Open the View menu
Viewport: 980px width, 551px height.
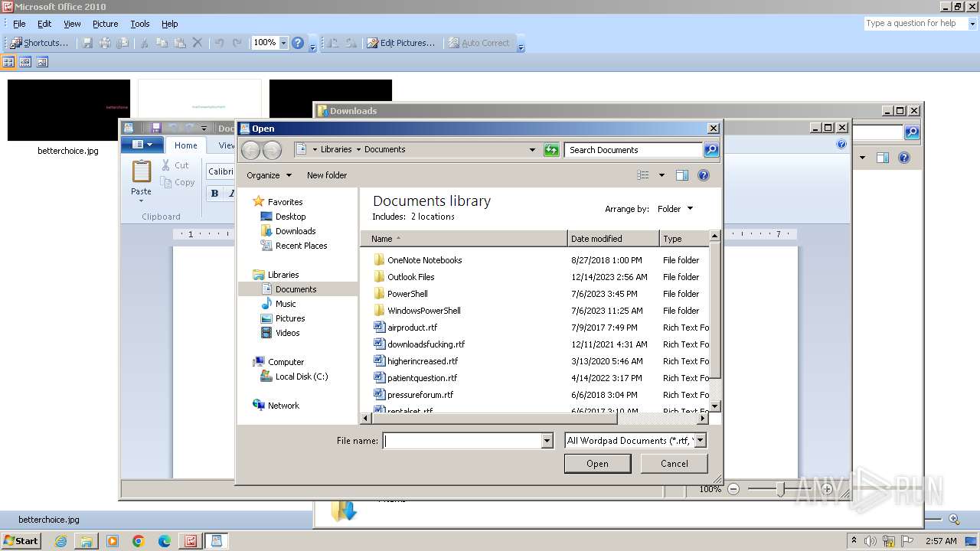point(72,24)
